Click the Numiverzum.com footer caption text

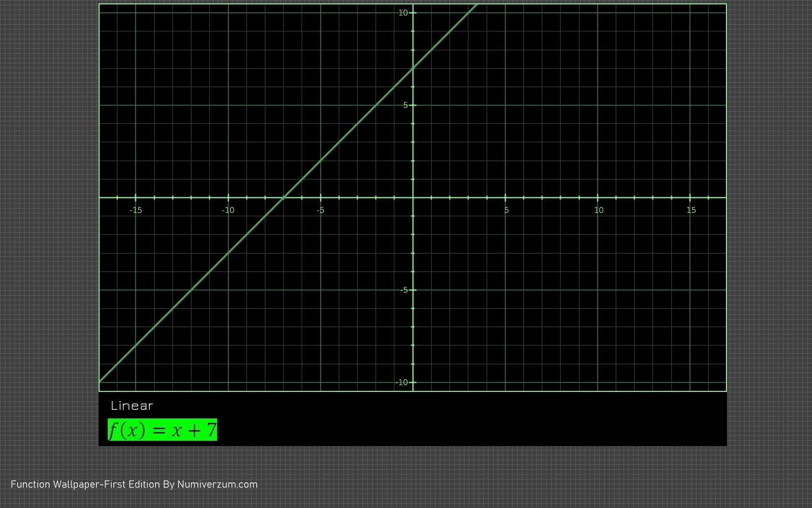(x=134, y=484)
